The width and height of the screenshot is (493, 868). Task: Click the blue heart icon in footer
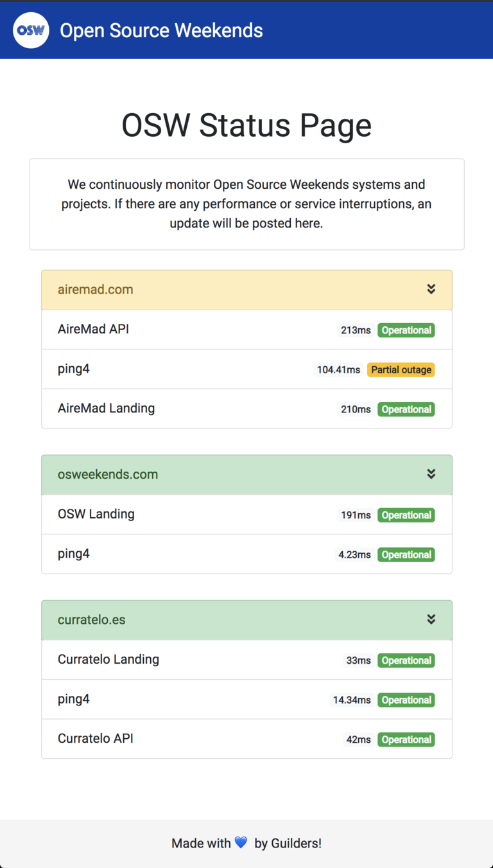click(241, 842)
